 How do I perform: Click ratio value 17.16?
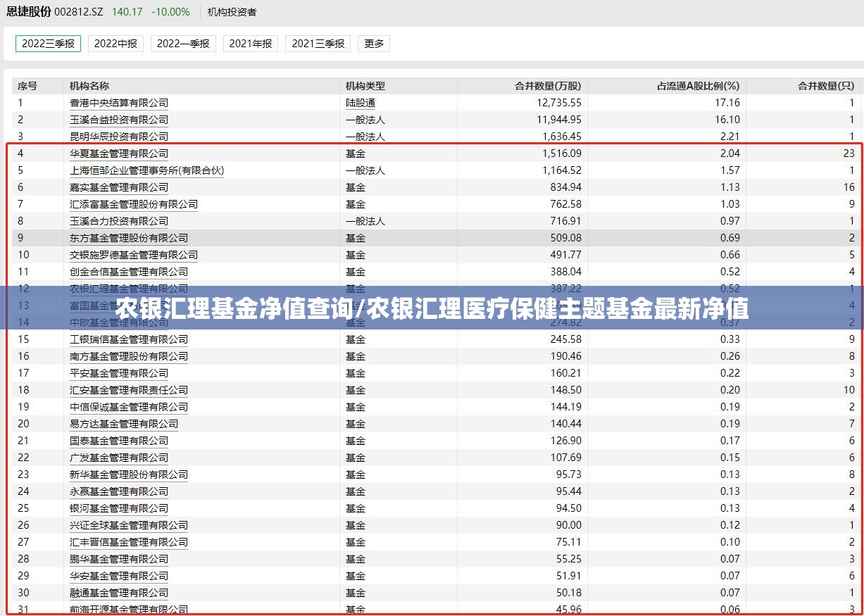pos(727,103)
